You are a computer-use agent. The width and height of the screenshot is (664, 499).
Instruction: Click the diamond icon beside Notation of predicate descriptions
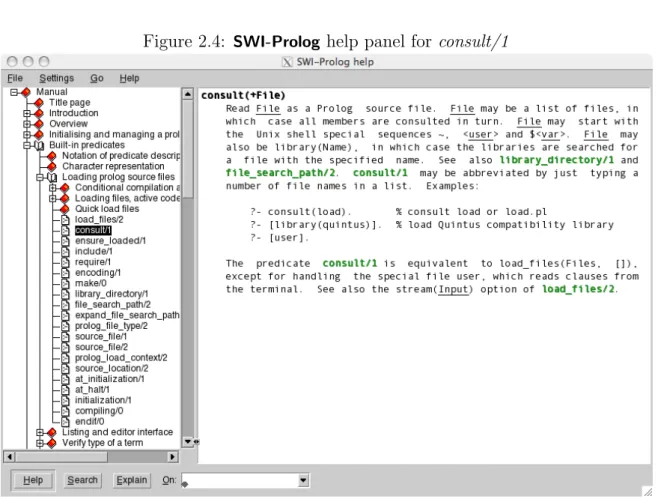pyautogui.click(x=52, y=156)
